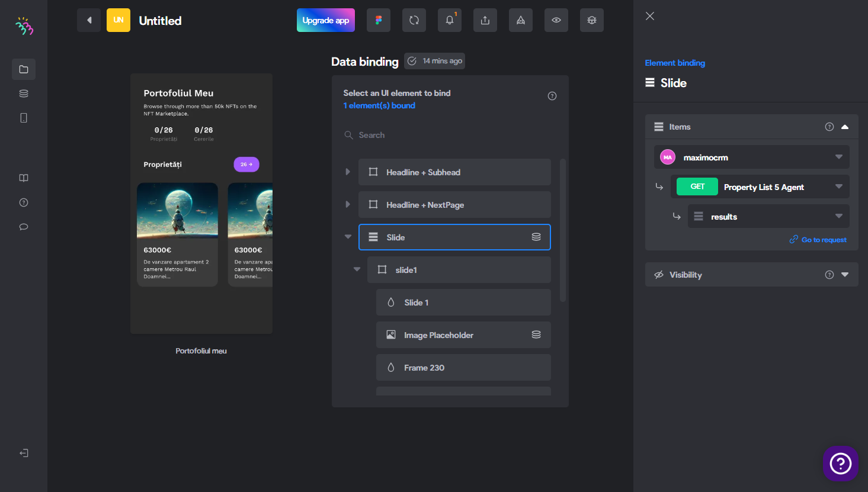Click the Go to request link

click(x=818, y=240)
